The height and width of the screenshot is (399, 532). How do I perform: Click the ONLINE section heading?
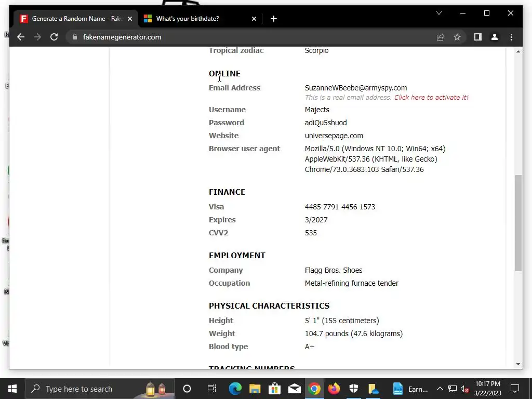pos(224,74)
